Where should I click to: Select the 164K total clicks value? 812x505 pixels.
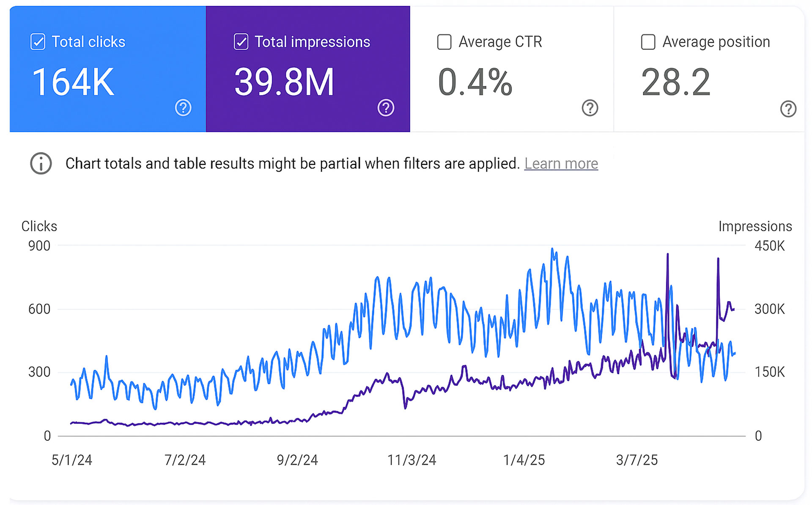point(73,82)
